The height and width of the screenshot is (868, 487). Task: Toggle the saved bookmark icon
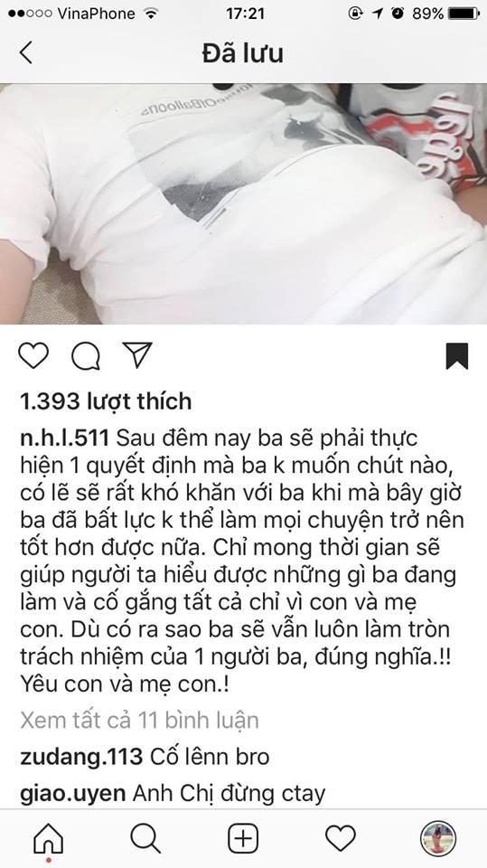pos(457,356)
